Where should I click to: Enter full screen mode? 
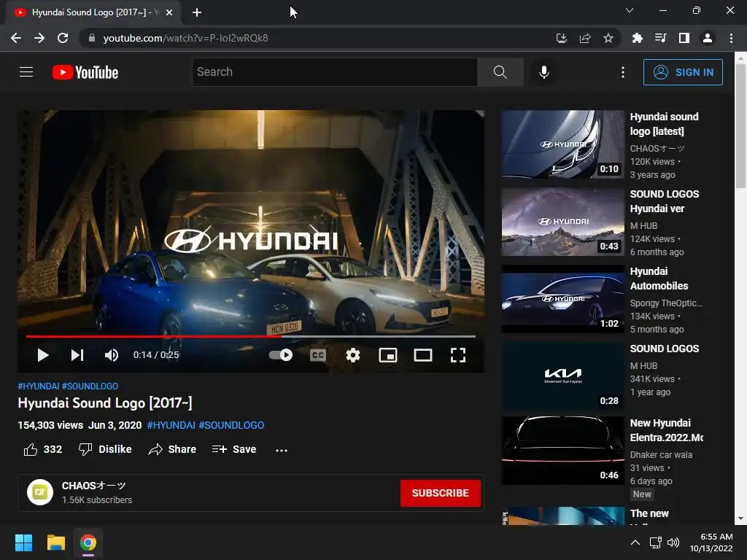[x=458, y=355]
